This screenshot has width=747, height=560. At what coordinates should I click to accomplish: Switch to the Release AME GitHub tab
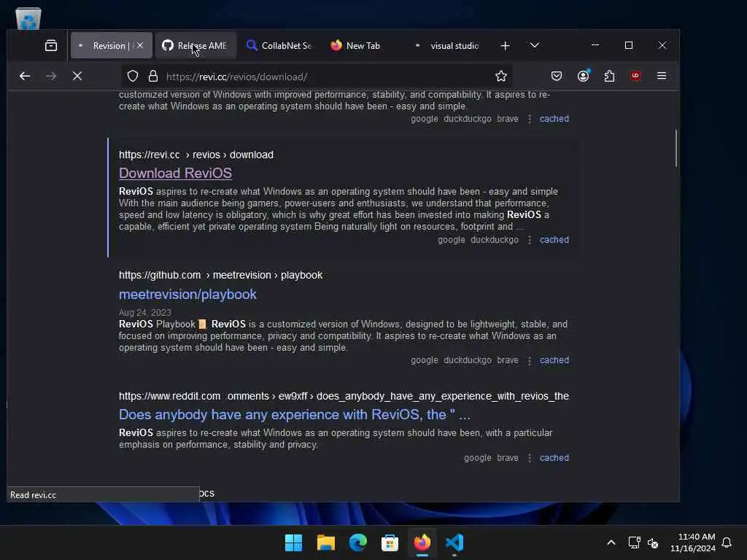coord(196,46)
